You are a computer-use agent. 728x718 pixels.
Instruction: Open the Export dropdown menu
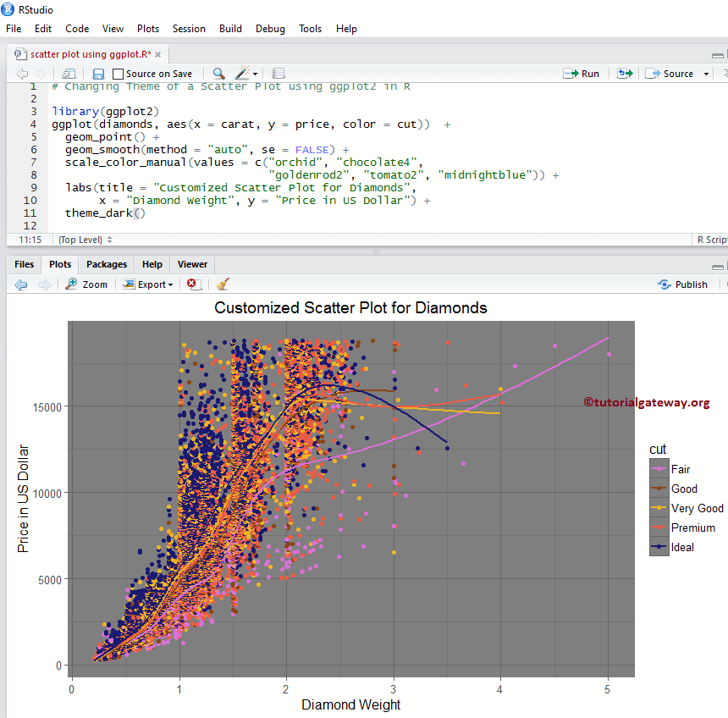[x=147, y=284]
